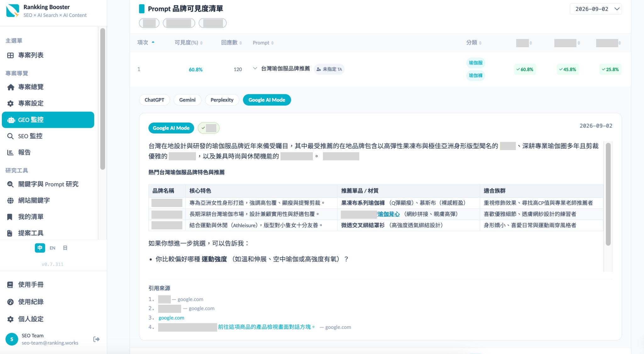Open the date selector 2026-09-02
Screen dimensions: 644x354
point(596,9)
